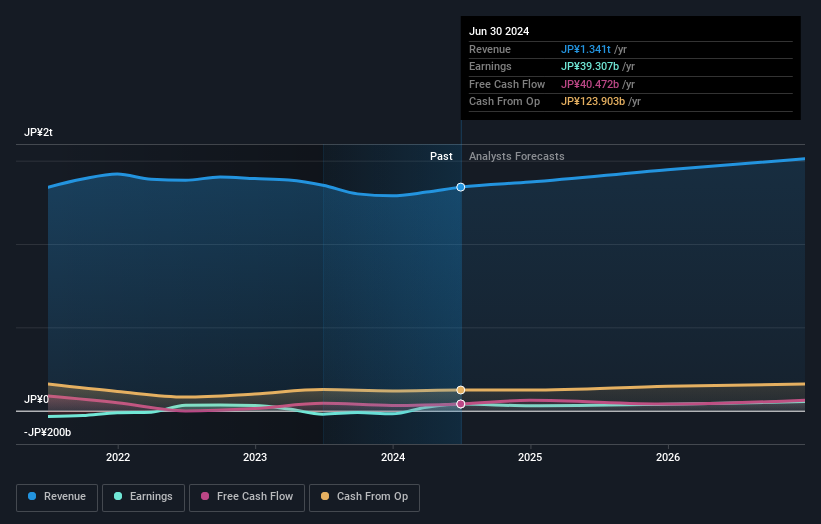Click the Analysts Forecasts label
This screenshot has width=821, height=524.
pyautogui.click(x=516, y=156)
